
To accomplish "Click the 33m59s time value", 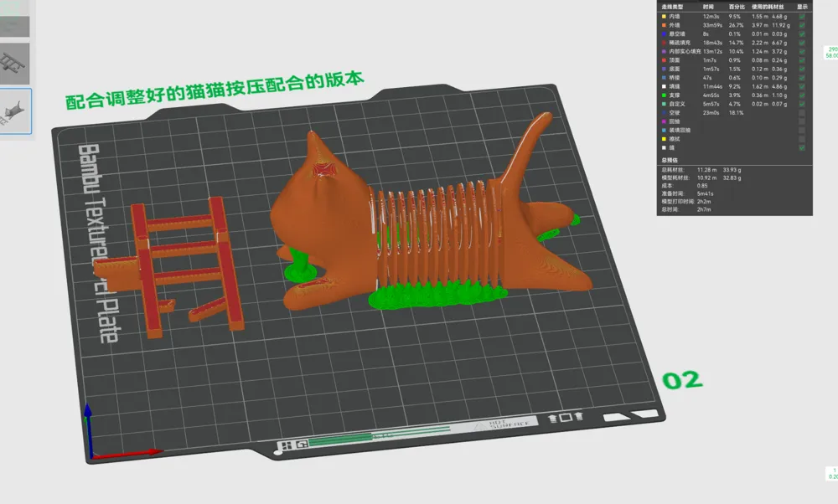I will click(712, 25).
